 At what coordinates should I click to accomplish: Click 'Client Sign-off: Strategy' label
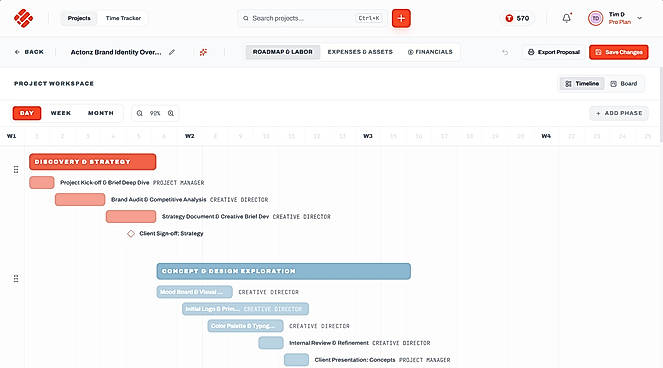point(171,233)
